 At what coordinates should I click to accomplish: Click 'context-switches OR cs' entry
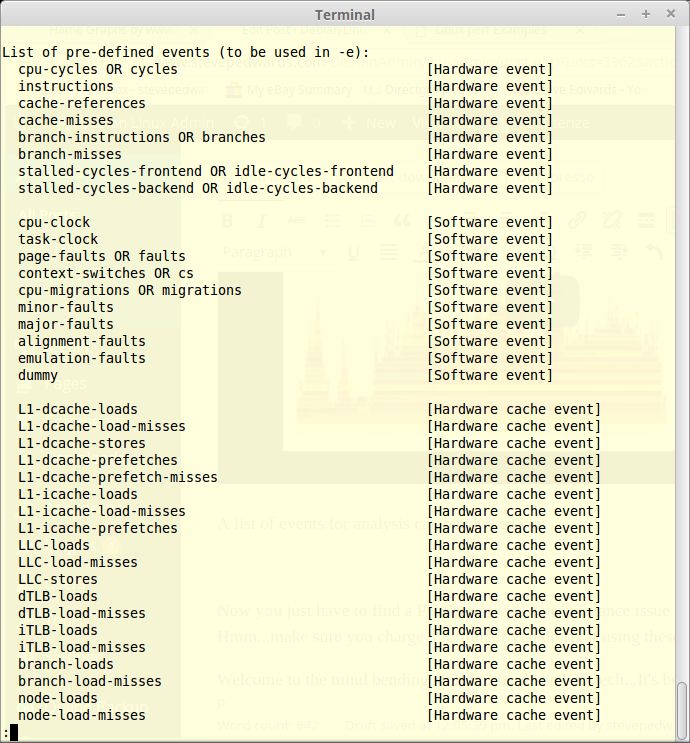tap(106, 273)
